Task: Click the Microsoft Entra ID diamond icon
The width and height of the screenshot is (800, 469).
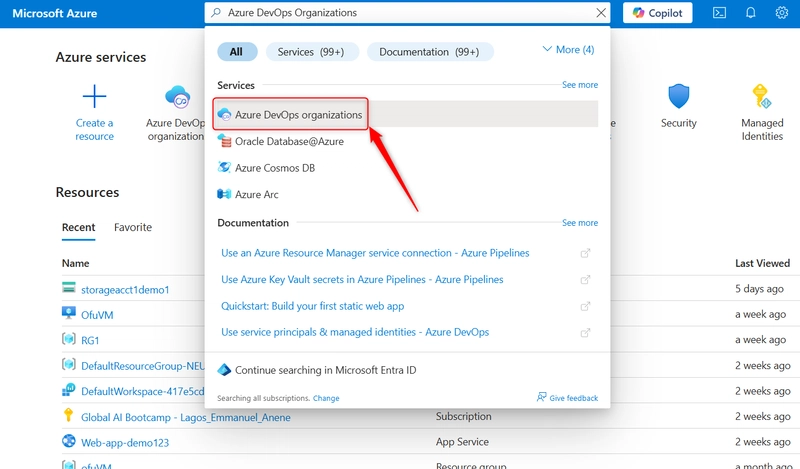Action: click(224, 369)
